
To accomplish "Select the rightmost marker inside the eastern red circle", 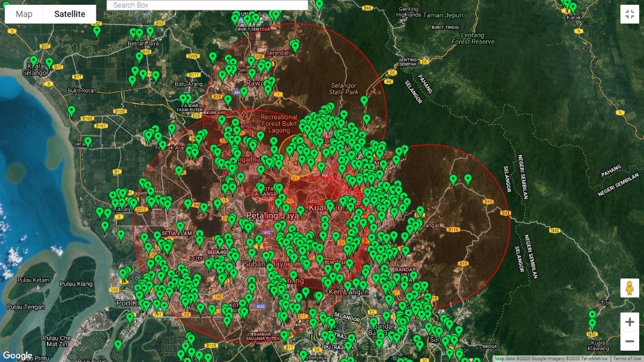I will (468, 178).
